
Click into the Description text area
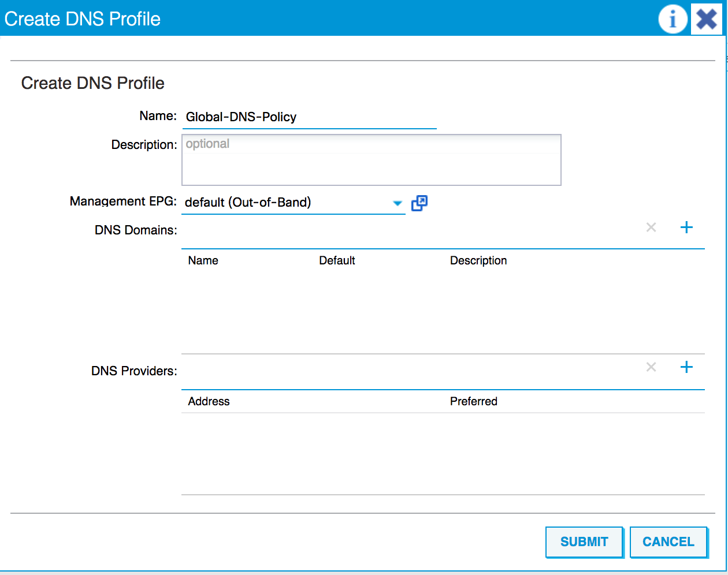(x=372, y=160)
